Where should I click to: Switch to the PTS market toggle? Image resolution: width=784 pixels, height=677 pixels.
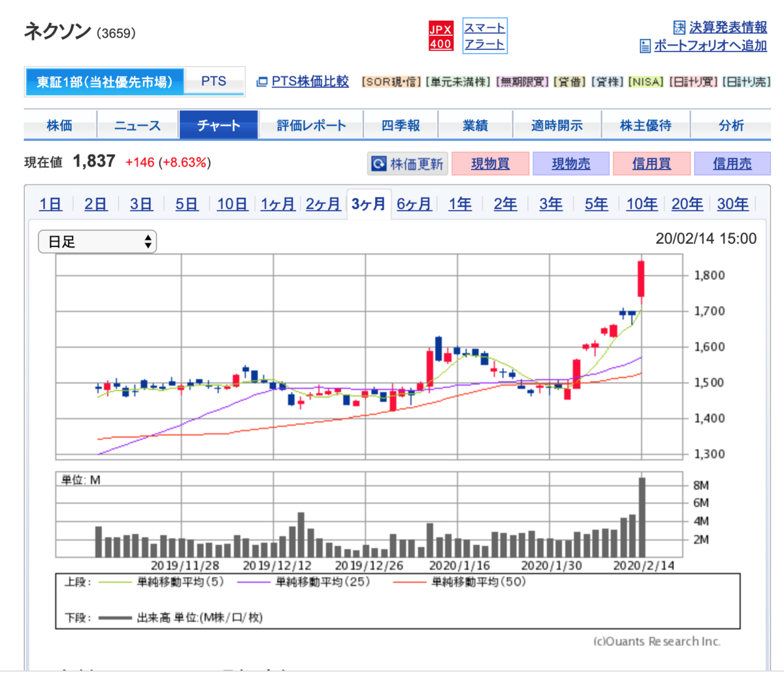tap(214, 82)
